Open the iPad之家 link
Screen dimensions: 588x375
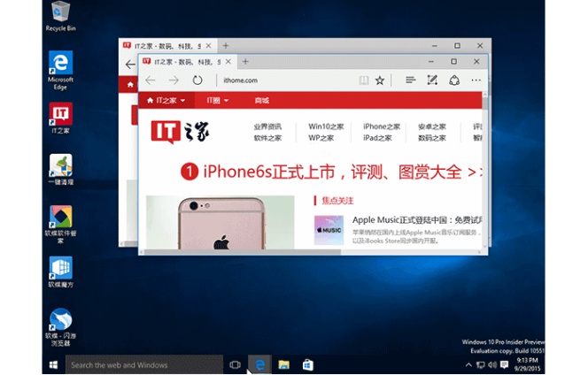pyautogui.click(x=377, y=138)
